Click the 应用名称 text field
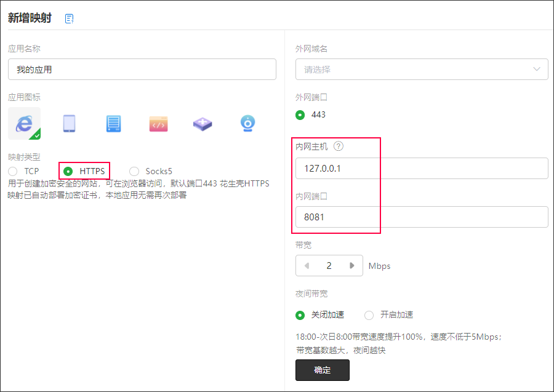Screen dimensions: 554x392 pos(142,70)
